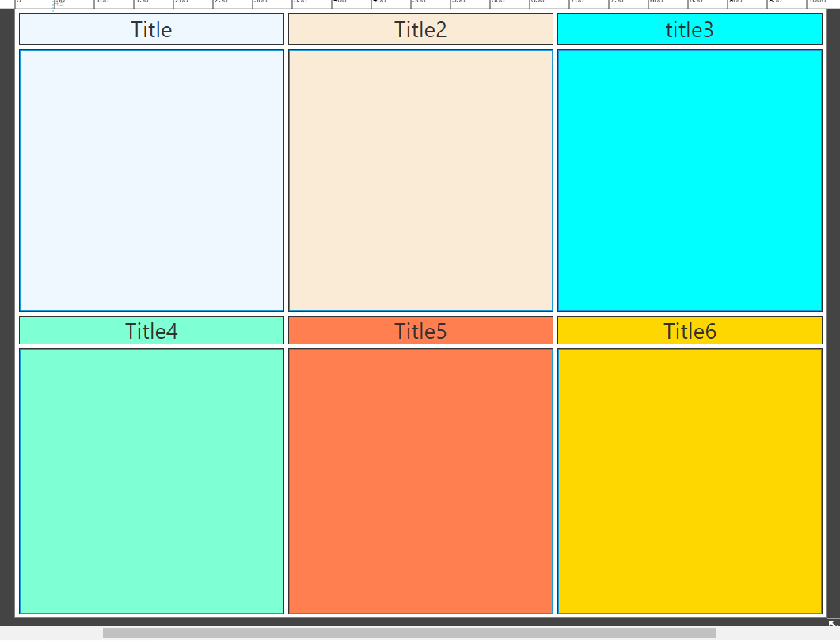Select the "Title5" panel header

tap(420, 330)
